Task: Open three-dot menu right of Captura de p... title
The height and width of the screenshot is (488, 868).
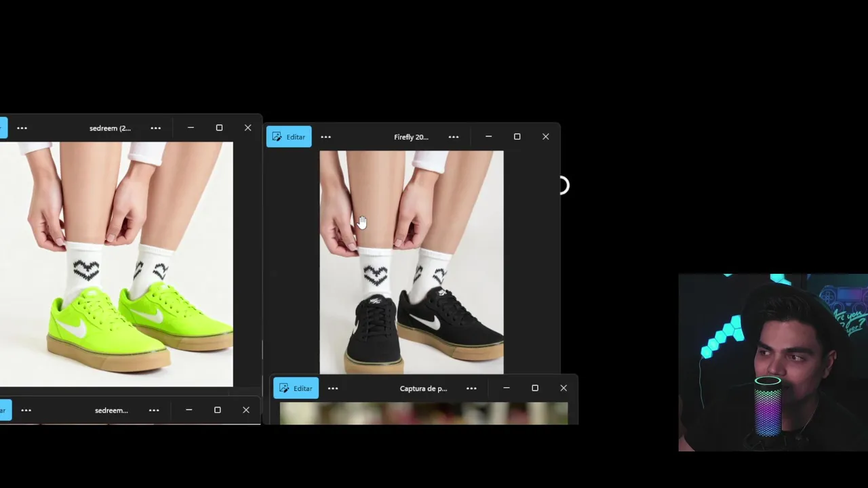Action: pyautogui.click(x=471, y=388)
